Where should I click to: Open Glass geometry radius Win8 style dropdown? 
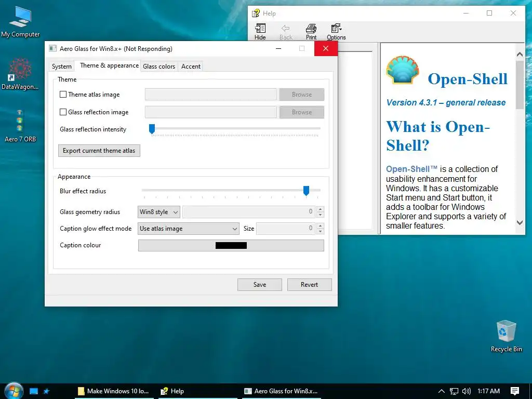point(159,212)
